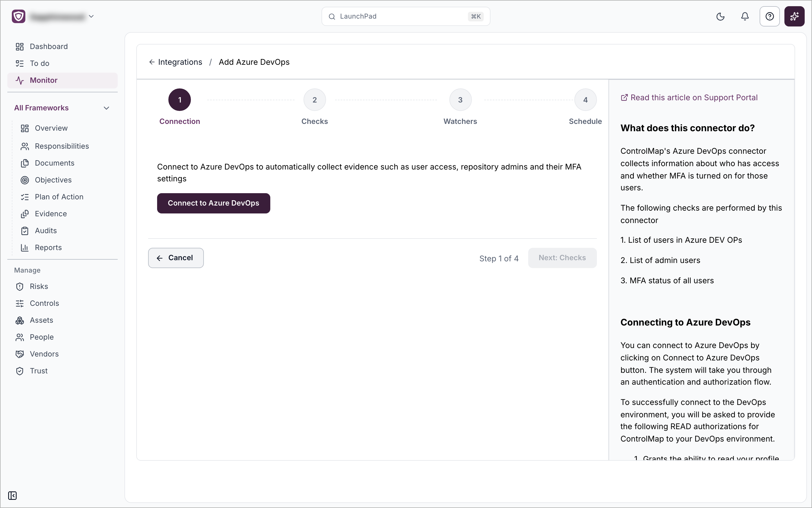The width and height of the screenshot is (812, 508).
Task: Toggle dark mode moon icon
Action: pyautogui.click(x=720, y=16)
